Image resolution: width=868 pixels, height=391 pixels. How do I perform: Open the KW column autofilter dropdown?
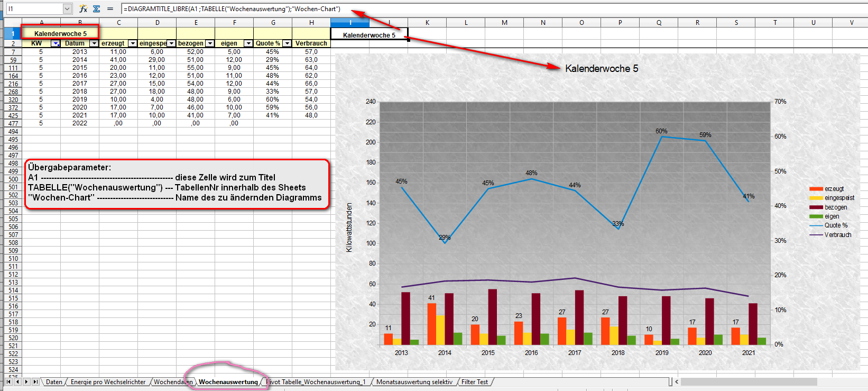(x=56, y=43)
